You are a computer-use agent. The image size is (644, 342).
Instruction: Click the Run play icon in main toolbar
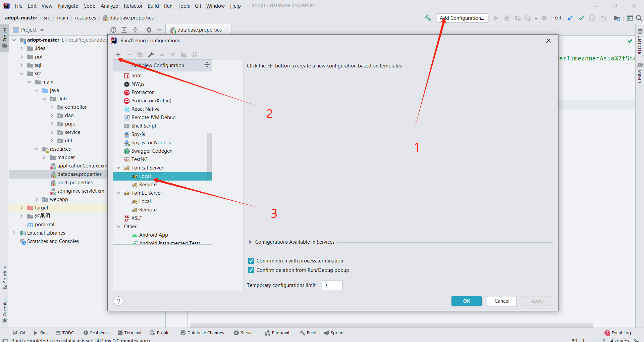click(x=496, y=18)
